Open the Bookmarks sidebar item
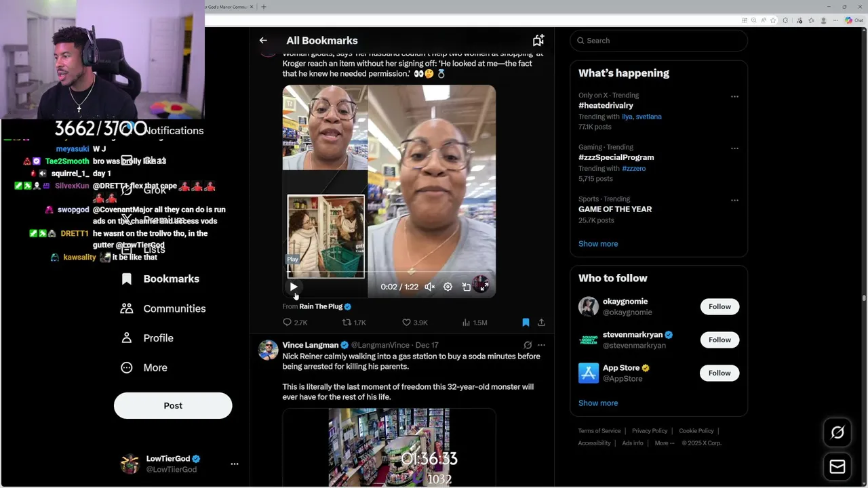Viewport: 868px width, 488px height. pos(160,279)
